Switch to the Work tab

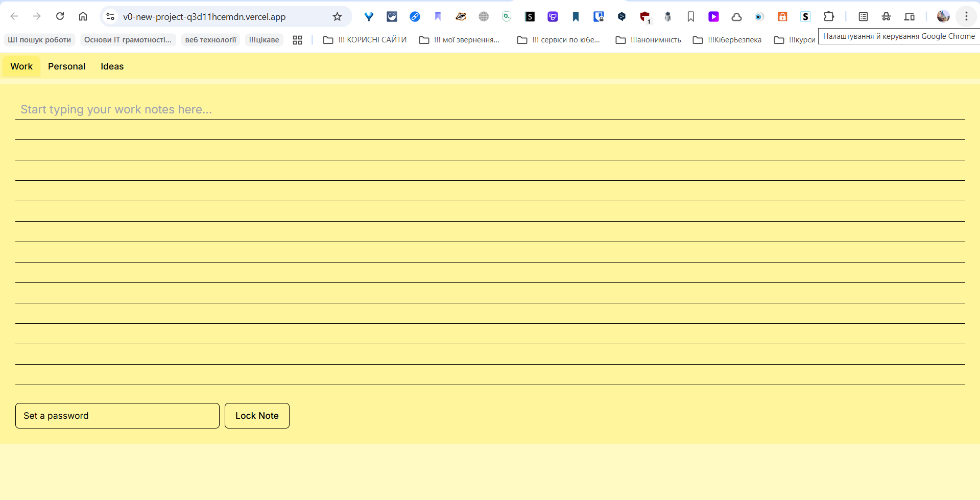21,66
